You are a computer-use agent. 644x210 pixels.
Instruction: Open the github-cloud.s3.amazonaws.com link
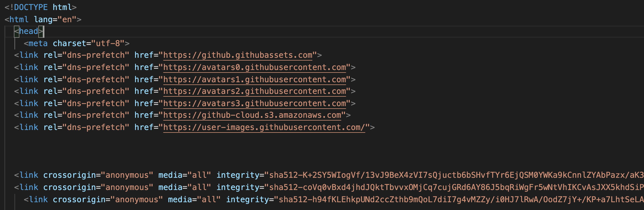252,115
